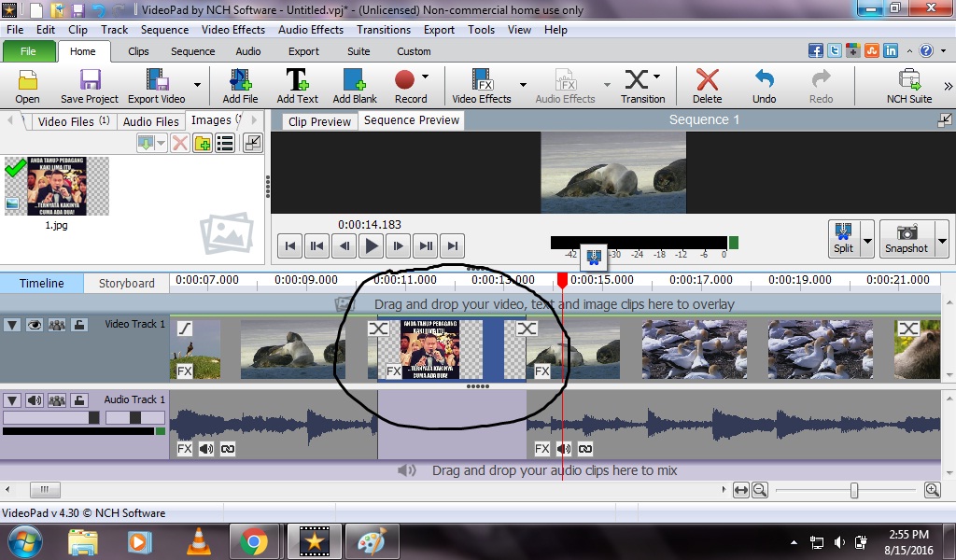Switch to the Clips ribbon tab

138,51
